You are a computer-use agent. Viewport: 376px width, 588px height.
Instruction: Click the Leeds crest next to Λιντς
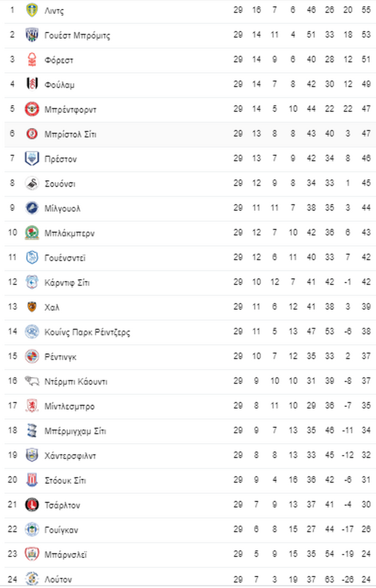tap(32, 10)
